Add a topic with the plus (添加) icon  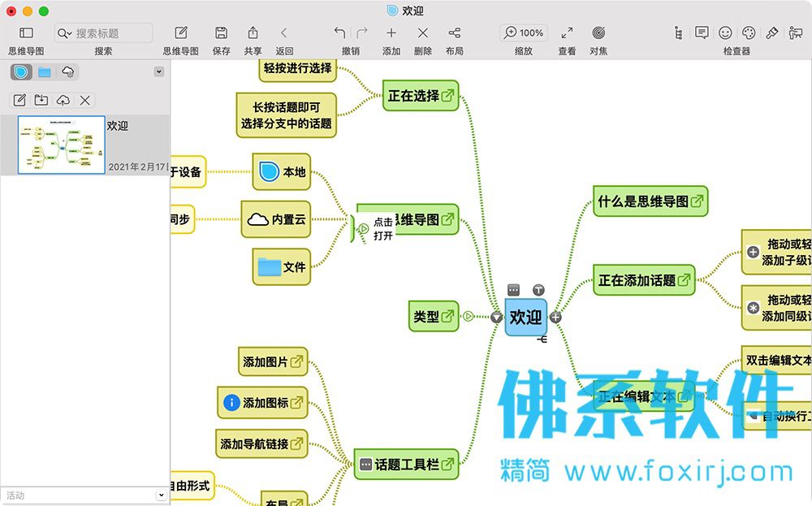tap(391, 33)
